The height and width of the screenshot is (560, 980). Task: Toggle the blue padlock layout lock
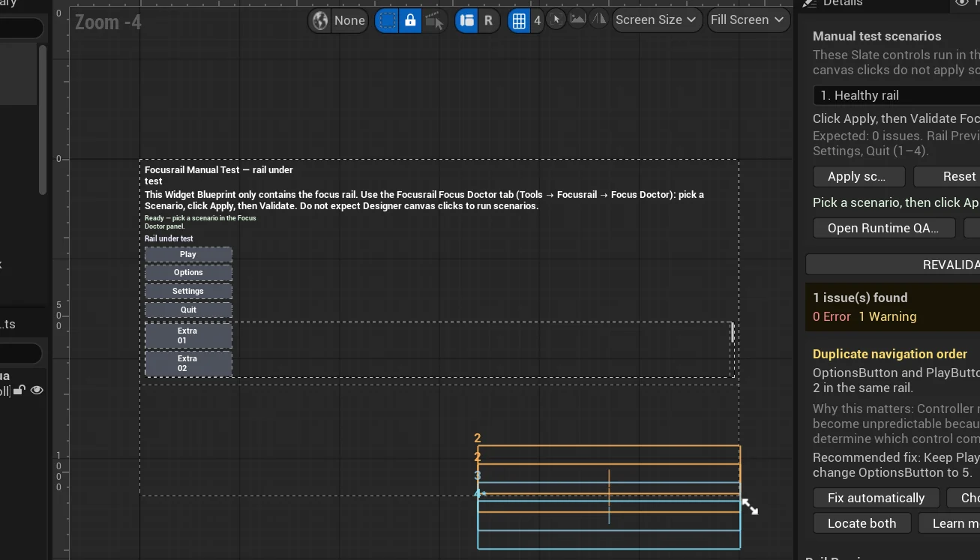410,20
